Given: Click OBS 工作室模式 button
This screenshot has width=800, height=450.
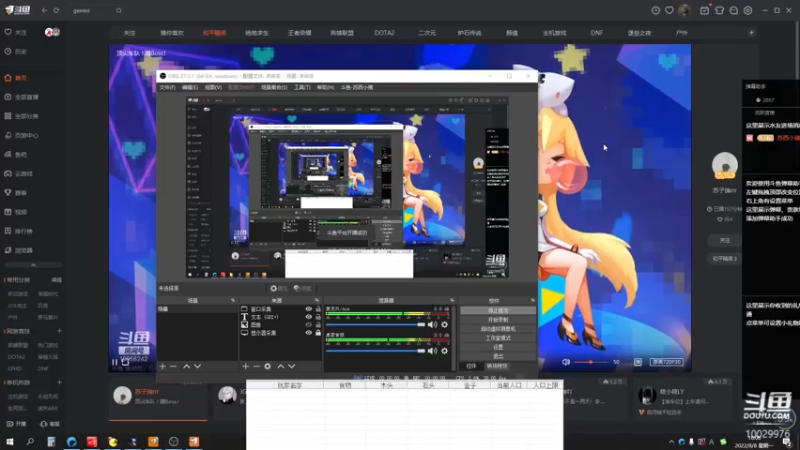Looking at the screenshot, I should 498,338.
